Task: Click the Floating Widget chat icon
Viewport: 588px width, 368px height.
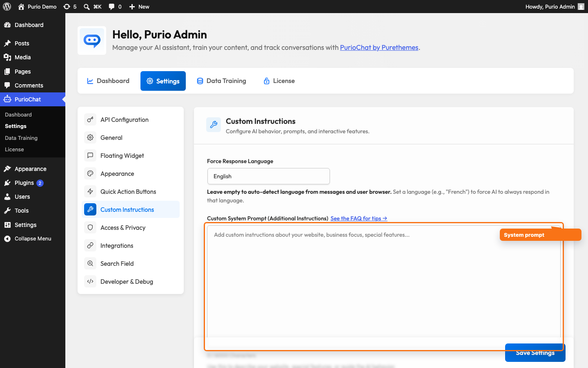Action: [x=90, y=155]
